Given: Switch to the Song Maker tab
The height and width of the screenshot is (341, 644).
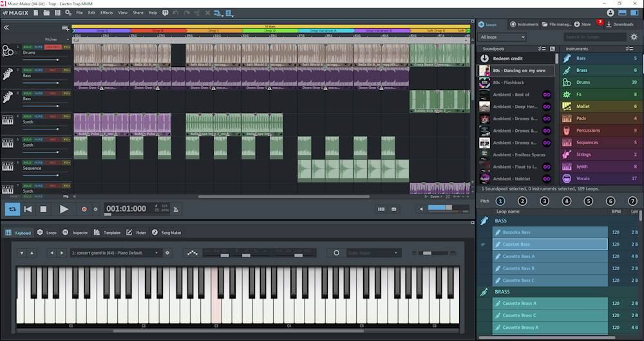Looking at the screenshot, I should [170, 232].
